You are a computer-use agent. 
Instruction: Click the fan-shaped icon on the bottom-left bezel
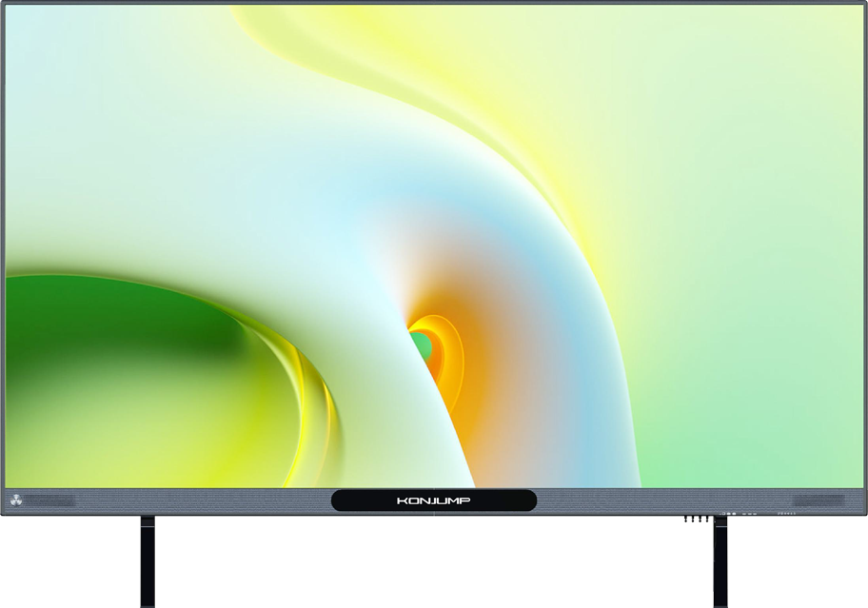click(x=16, y=500)
